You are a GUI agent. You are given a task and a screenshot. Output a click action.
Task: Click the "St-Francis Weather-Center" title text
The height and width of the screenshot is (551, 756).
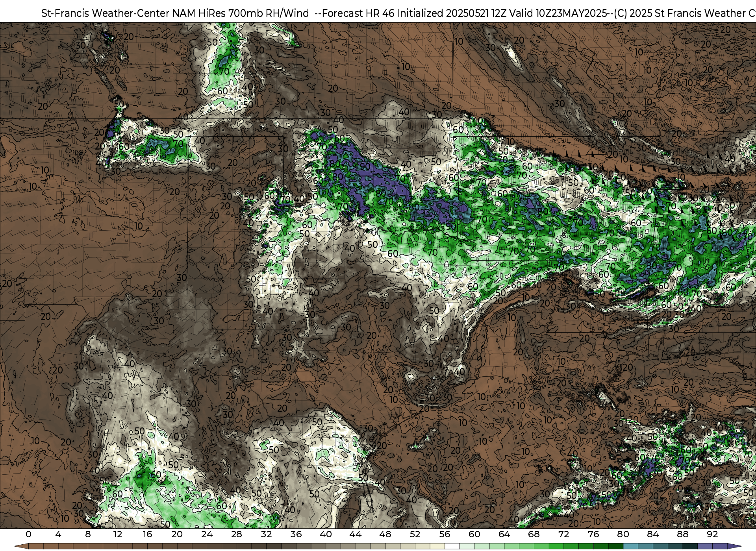106,13
